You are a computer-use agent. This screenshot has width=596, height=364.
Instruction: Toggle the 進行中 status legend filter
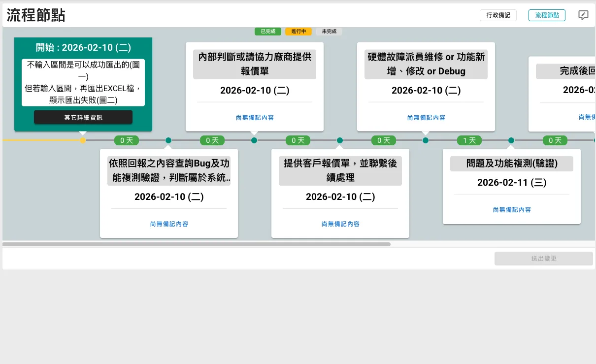(298, 32)
